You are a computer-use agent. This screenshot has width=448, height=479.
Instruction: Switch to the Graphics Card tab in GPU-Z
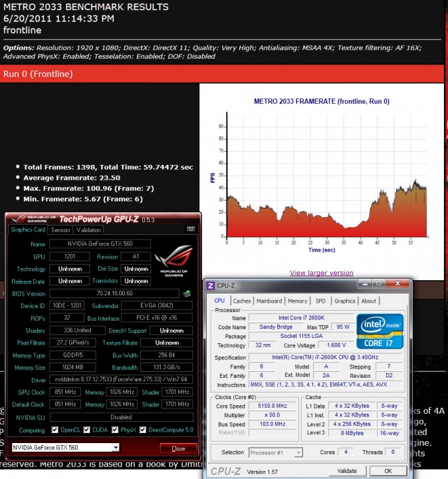click(28, 230)
